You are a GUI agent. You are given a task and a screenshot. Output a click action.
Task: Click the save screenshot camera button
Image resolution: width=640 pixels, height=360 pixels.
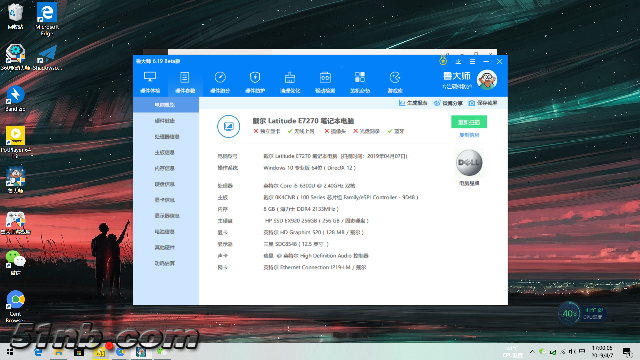(x=483, y=103)
